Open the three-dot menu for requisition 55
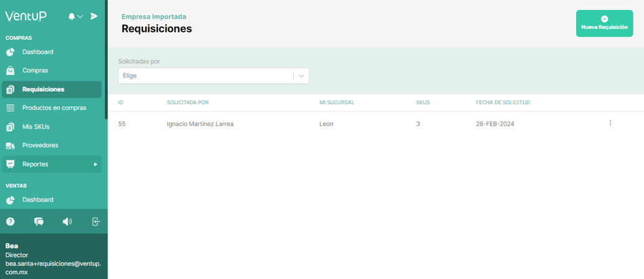Image resolution: width=644 pixels, height=279 pixels. 610,124
